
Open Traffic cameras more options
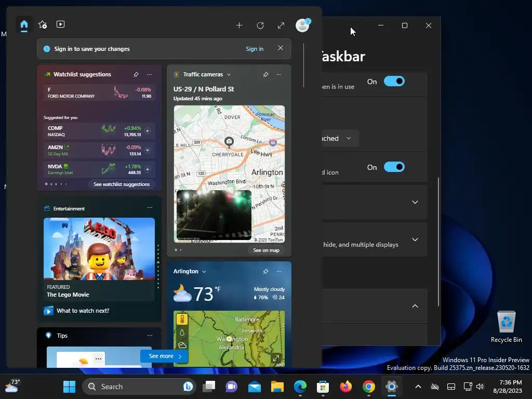pos(279,74)
